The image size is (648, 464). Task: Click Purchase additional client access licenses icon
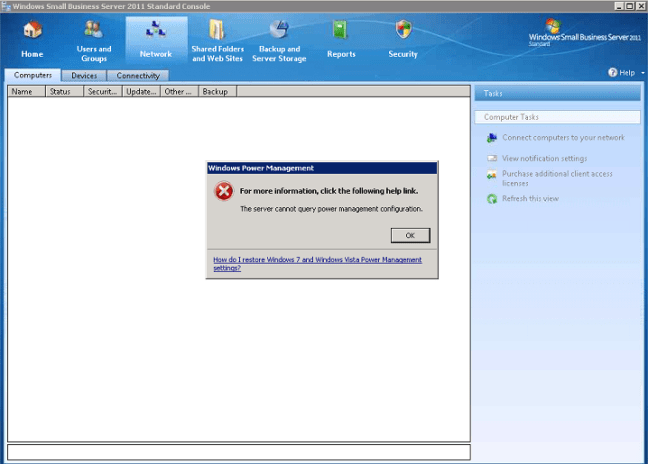point(491,175)
